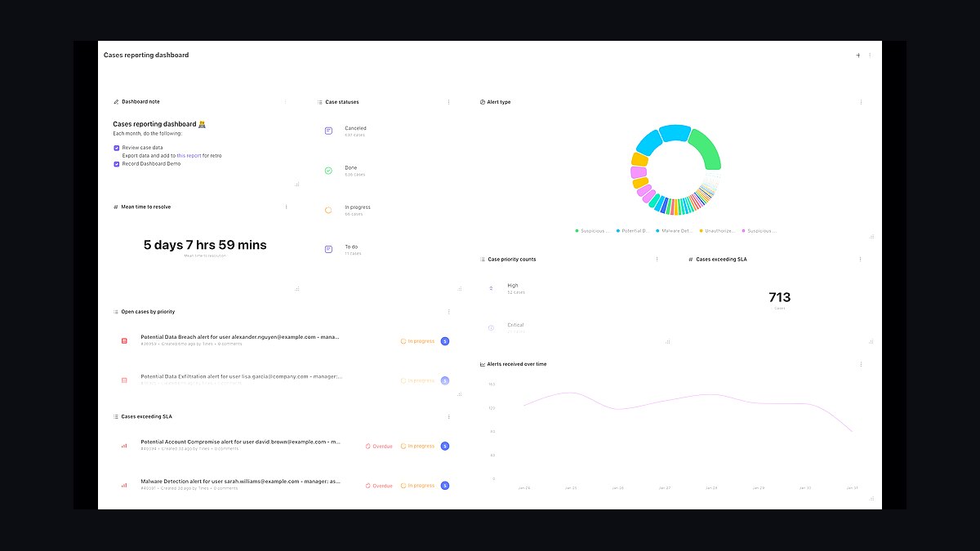Click the High priority row label
The width and height of the screenshot is (980, 551).
[x=513, y=286]
